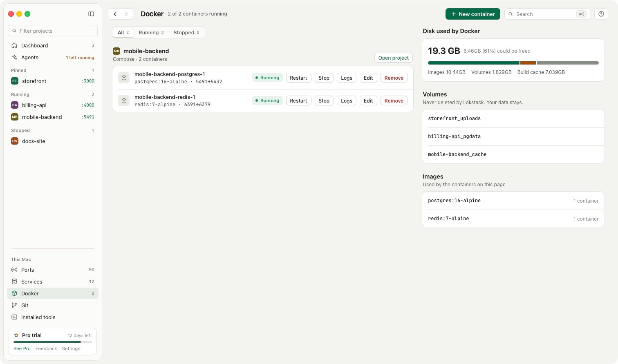Click the disk usage bar
Screen dimensions: 618x364
pyautogui.click(x=513, y=63)
